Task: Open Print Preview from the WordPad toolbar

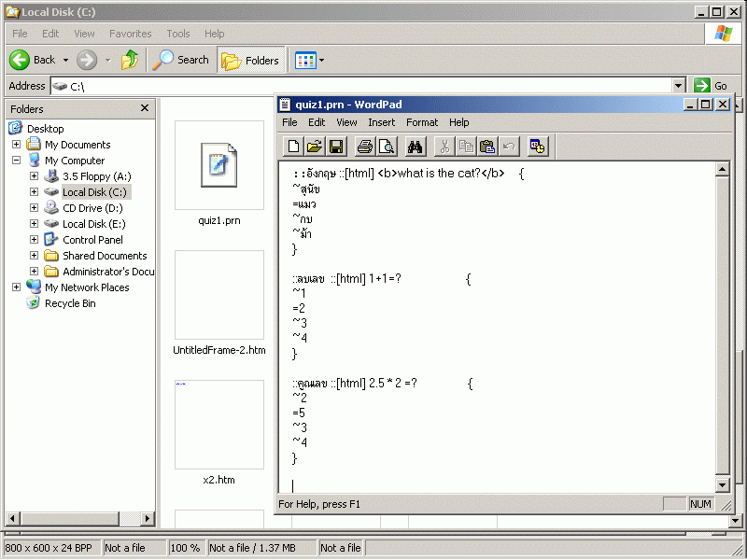Action: point(386,146)
